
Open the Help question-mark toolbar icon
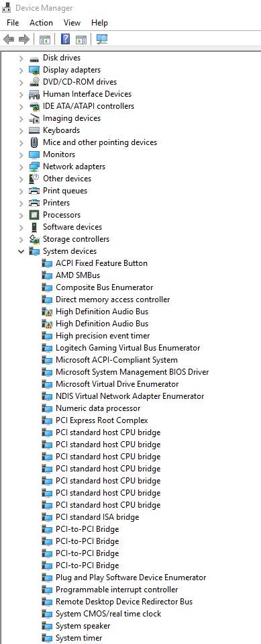65,40
